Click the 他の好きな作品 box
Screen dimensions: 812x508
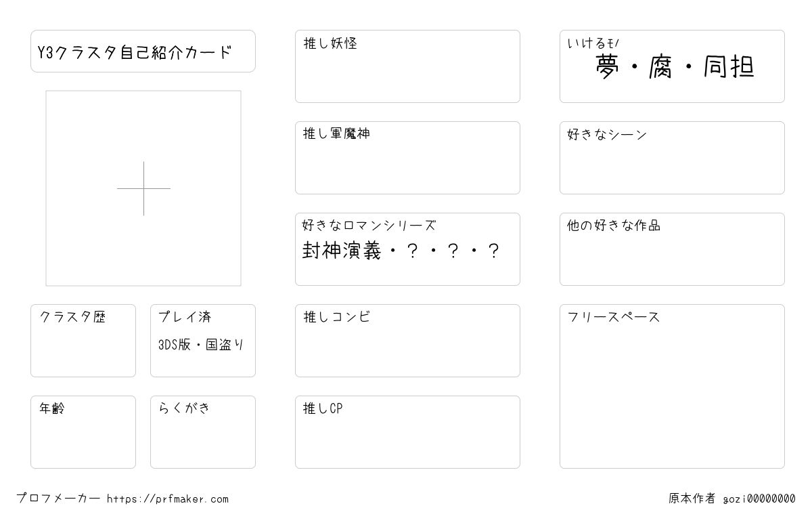point(672,249)
